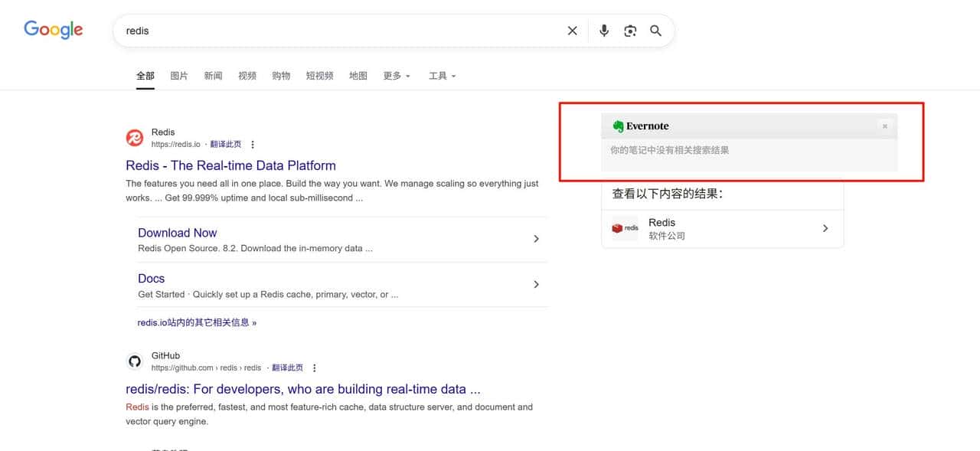Screen dimensions: 980x451
Task: Expand the Download Now result via its chevron
Action: pyautogui.click(x=536, y=238)
